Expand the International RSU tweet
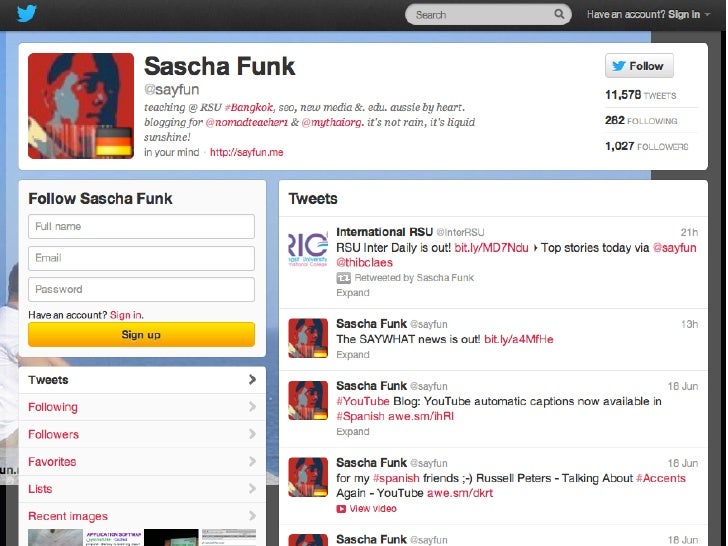The width and height of the screenshot is (728, 546). pos(353,292)
